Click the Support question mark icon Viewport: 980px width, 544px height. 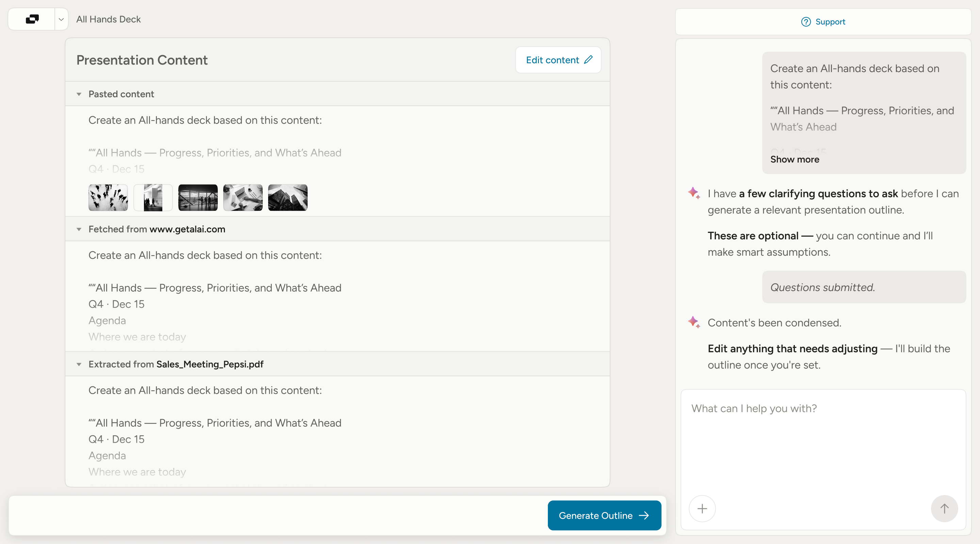pyautogui.click(x=806, y=22)
